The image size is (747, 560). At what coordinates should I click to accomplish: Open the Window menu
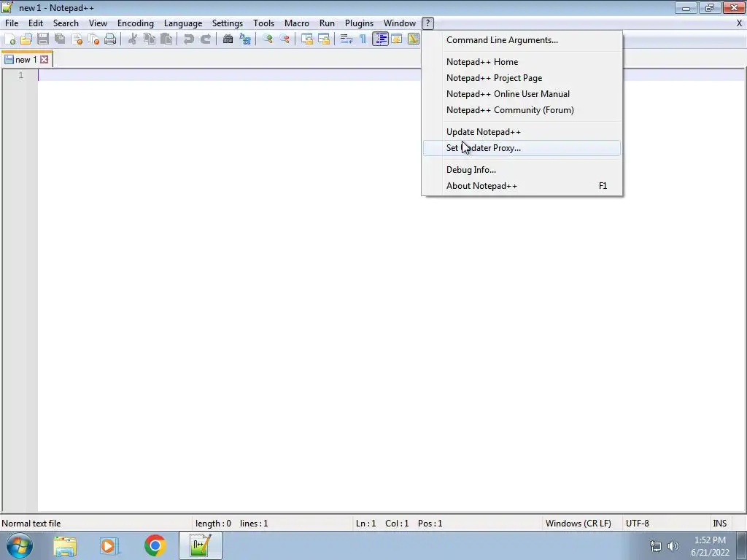tap(400, 23)
